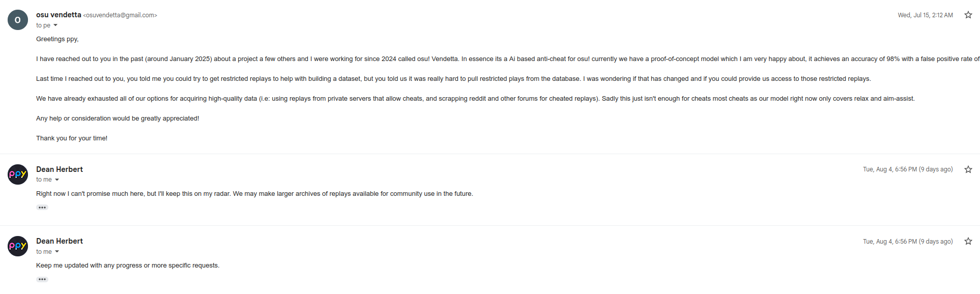This screenshot has width=980, height=294.
Task: Click the "Greetings ppy," opening line
Action: 57,39
